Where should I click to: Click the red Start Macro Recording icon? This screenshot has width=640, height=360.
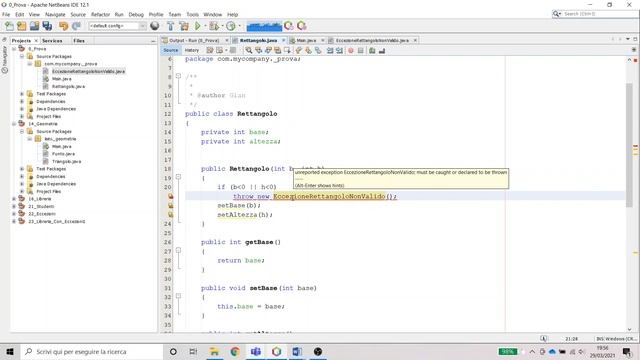[351, 50]
